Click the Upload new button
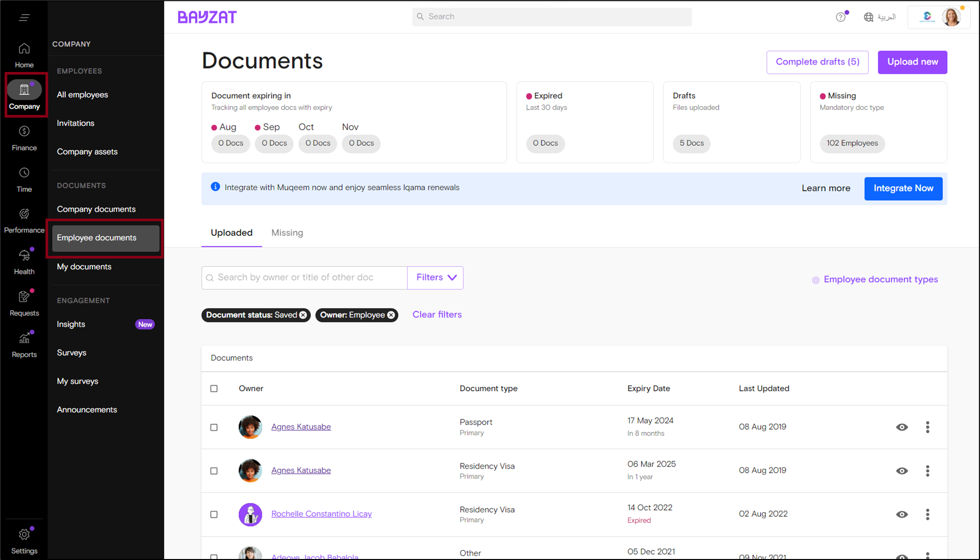Viewport: 980px width, 560px height. coord(912,62)
